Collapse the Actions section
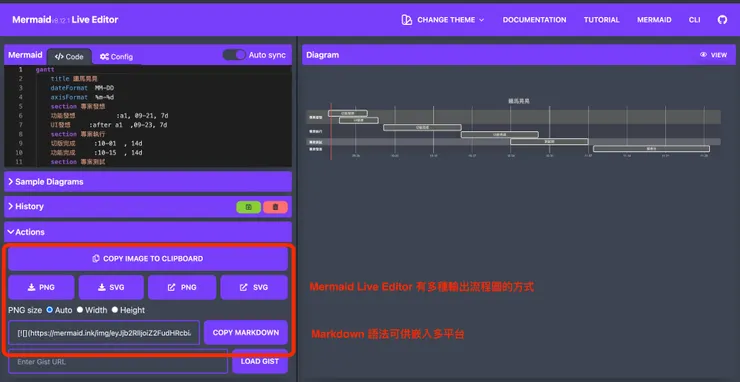Image resolution: width=740 pixels, height=382 pixels. pyautogui.click(x=148, y=232)
